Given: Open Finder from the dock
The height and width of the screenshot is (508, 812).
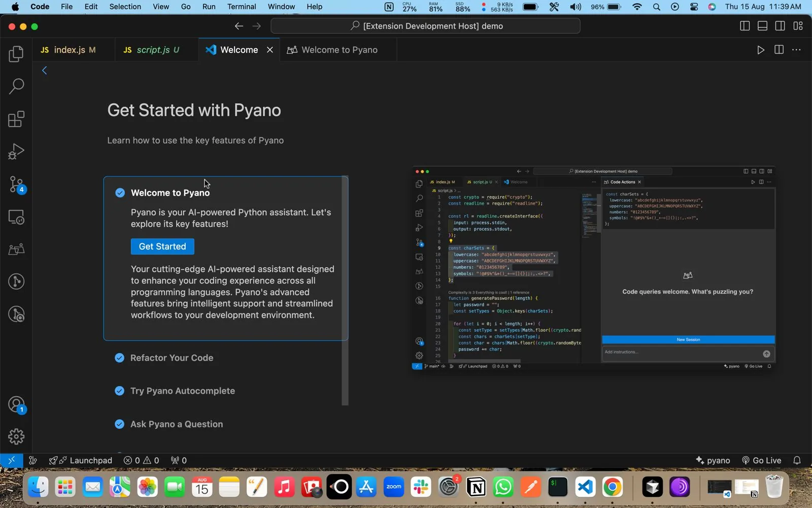Looking at the screenshot, I should click(x=38, y=488).
